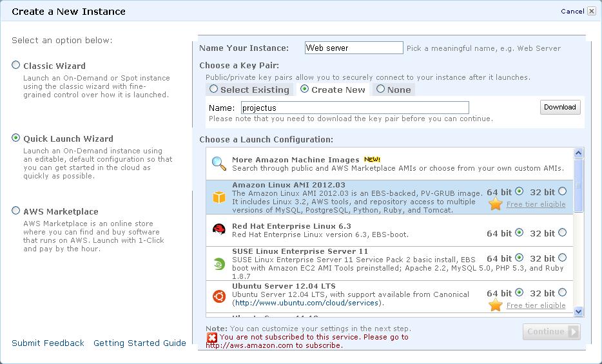Image resolution: width=602 pixels, height=364 pixels.
Task: Open the Submit Feedback link
Action: pyautogui.click(x=48, y=343)
